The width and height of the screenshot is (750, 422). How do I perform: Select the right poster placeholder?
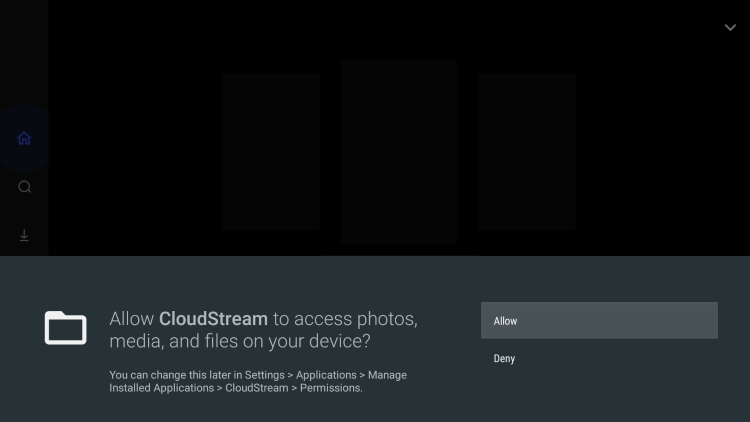pos(527,152)
